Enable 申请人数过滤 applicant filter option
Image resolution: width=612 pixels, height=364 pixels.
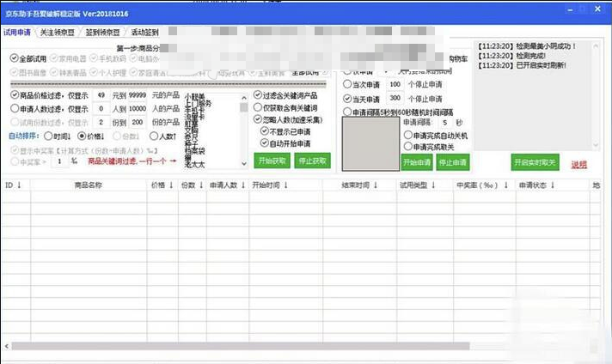pyautogui.click(x=49, y=109)
